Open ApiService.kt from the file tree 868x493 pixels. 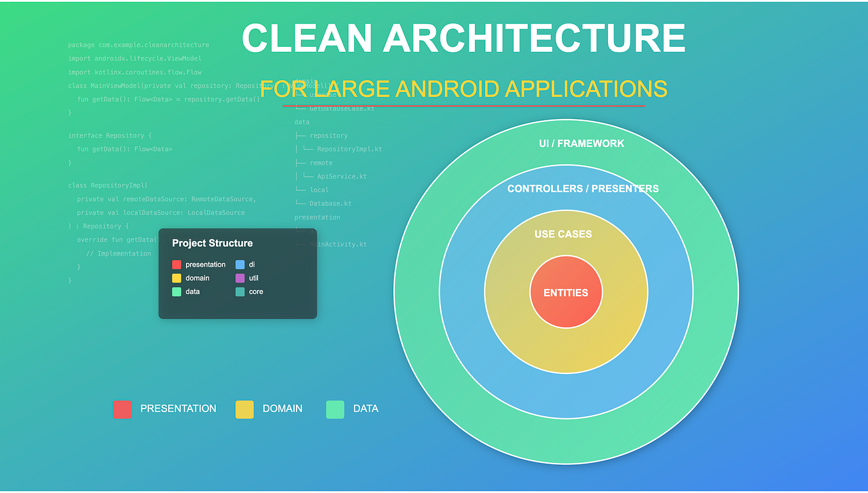(x=341, y=176)
